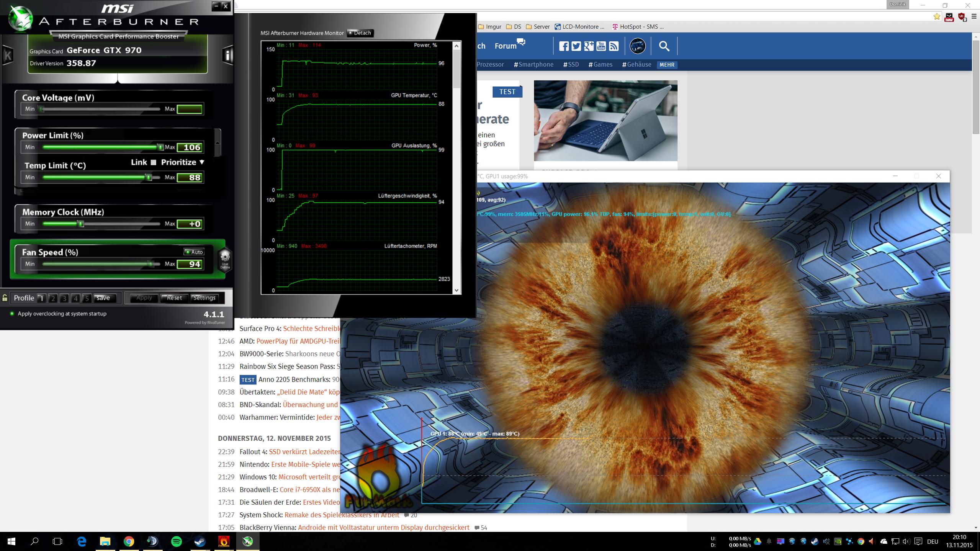Click the Google Drive tray icon
Screen dimensions: 980x551
pos(757,541)
